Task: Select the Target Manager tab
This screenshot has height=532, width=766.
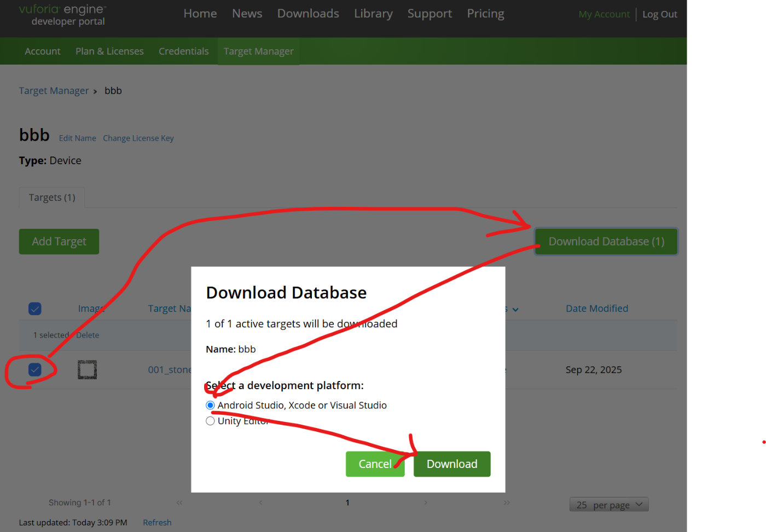Action: 259,51
